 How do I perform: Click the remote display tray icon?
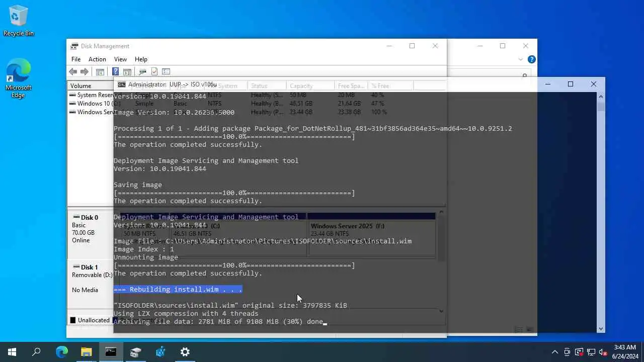[579, 352]
